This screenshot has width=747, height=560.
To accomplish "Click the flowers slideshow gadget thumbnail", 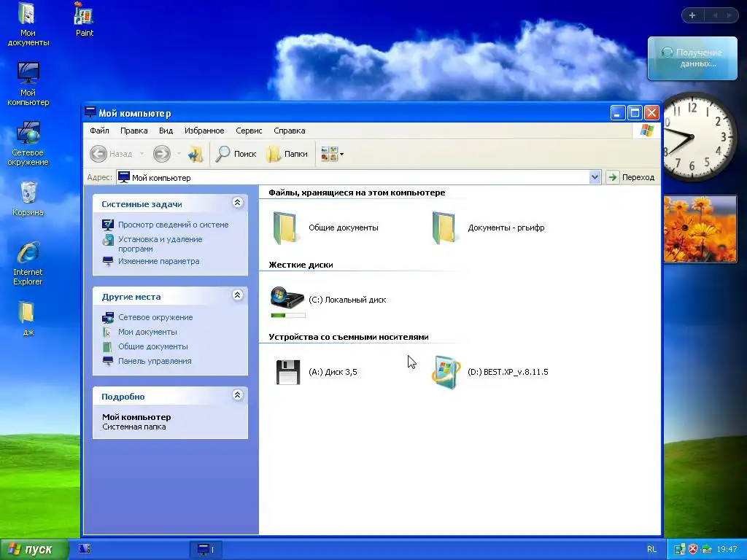I will click(x=700, y=228).
